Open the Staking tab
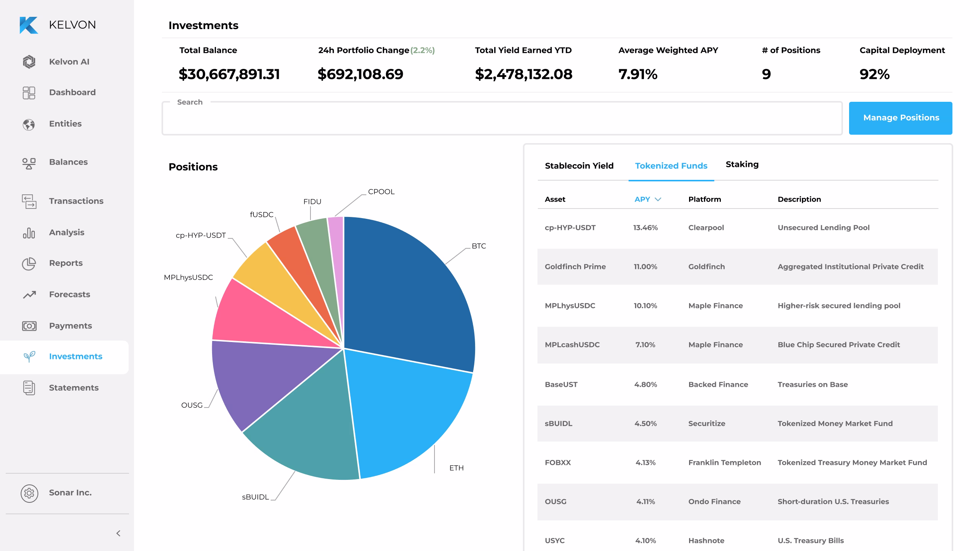This screenshot has width=980, height=551. (x=742, y=165)
